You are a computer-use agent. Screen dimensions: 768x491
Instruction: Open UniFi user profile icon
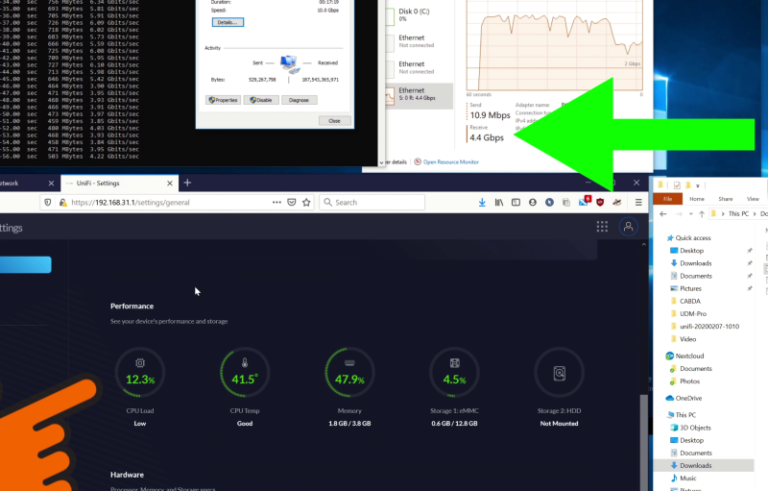coord(628,226)
